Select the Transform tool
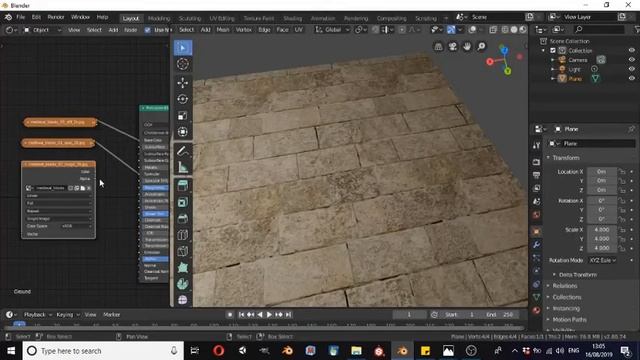This screenshot has width=640, height=360. coord(183,132)
